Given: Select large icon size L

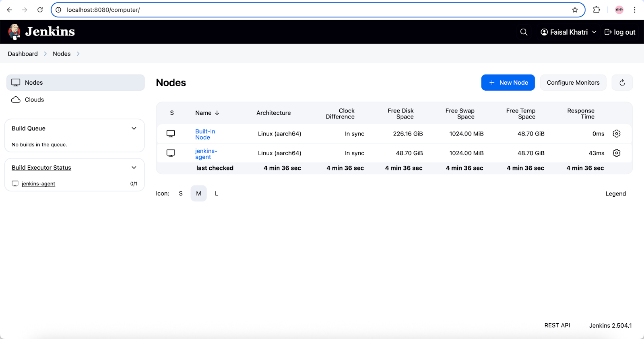Looking at the screenshot, I should [216, 193].
